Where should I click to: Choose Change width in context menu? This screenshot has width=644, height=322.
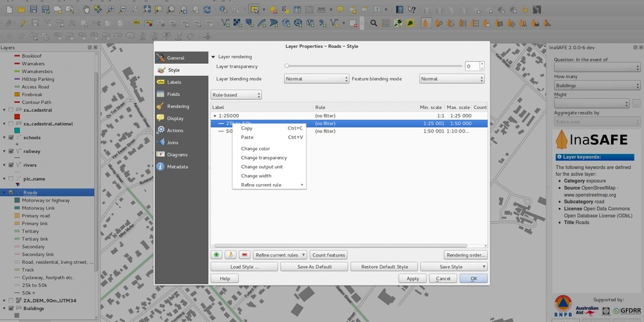269,176
